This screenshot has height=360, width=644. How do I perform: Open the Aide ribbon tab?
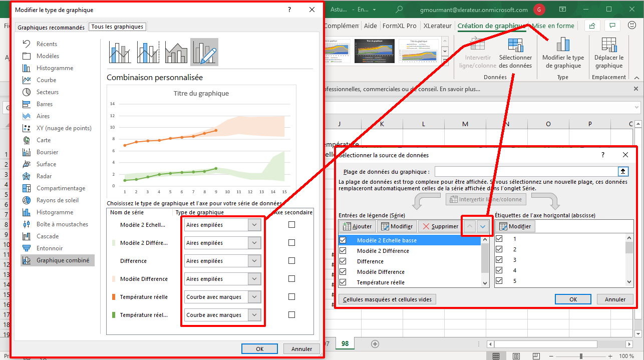coord(371,26)
